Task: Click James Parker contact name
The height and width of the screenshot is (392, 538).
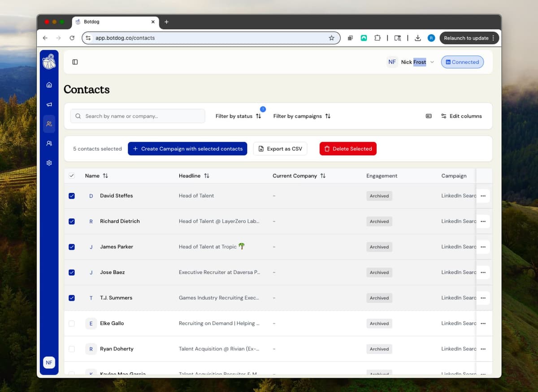Action: coord(116,247)
